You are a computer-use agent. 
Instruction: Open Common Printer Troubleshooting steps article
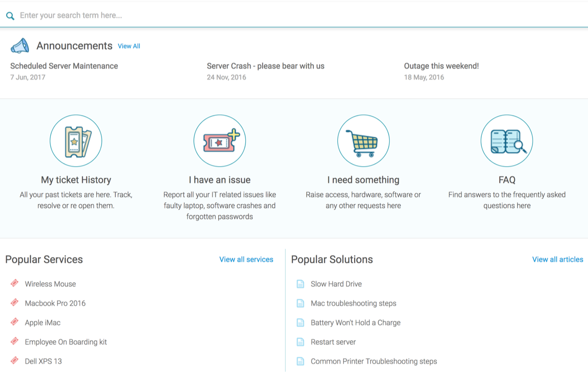tap(374, 361)
